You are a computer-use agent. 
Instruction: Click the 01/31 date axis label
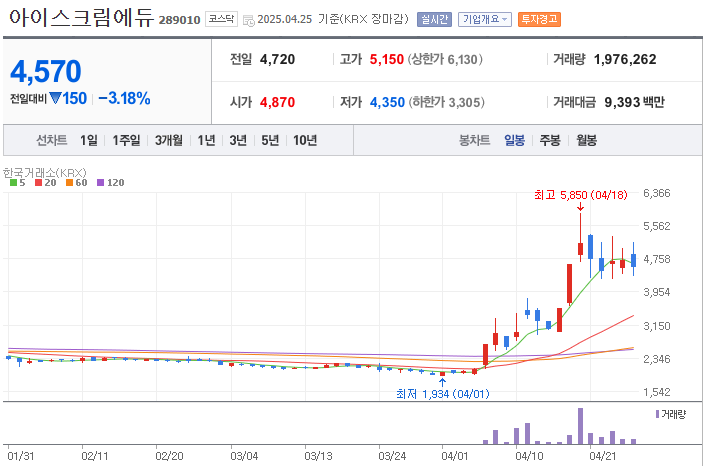(21, 456)
